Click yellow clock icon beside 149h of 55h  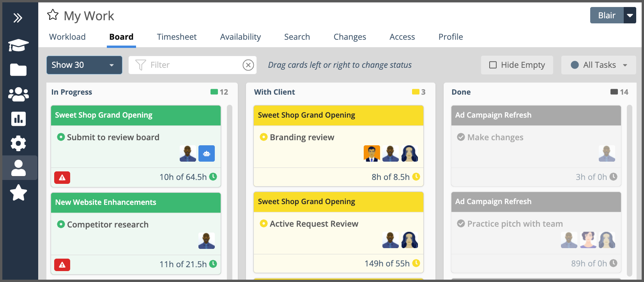416,263
